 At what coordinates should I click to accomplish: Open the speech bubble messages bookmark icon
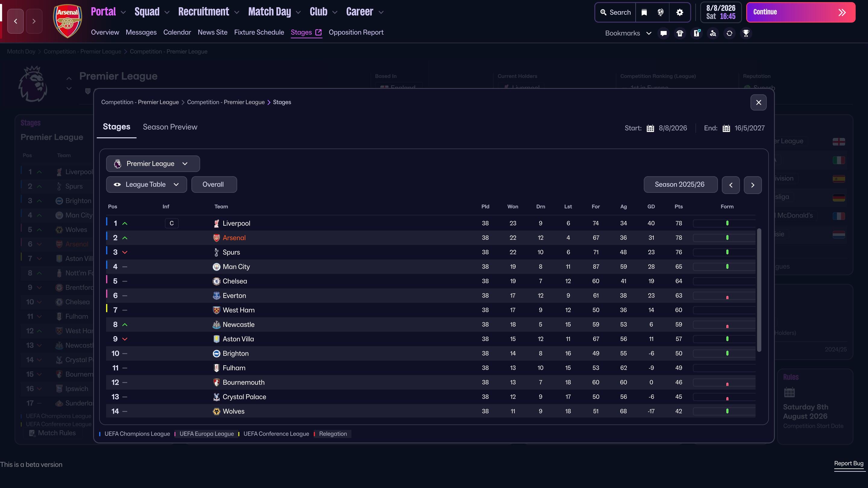point(663,33)
